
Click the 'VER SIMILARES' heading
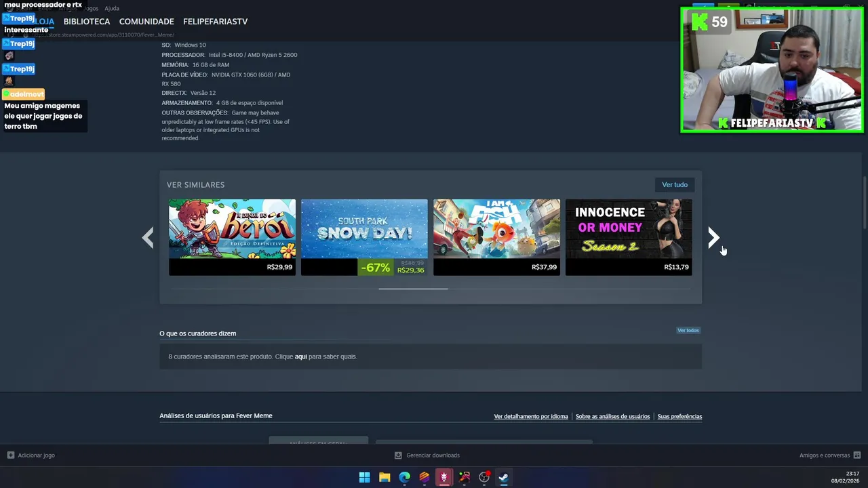click(195, 185)
